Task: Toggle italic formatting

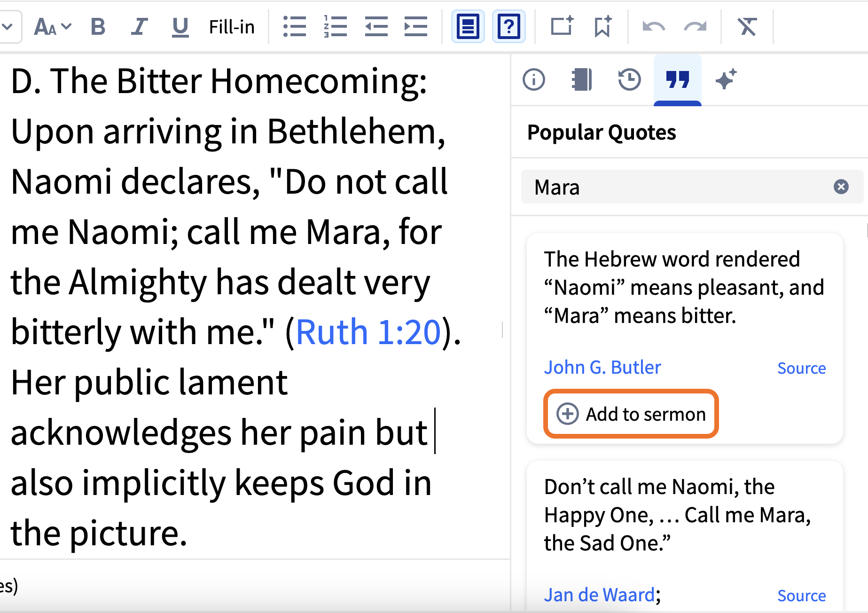Action: 139,27
